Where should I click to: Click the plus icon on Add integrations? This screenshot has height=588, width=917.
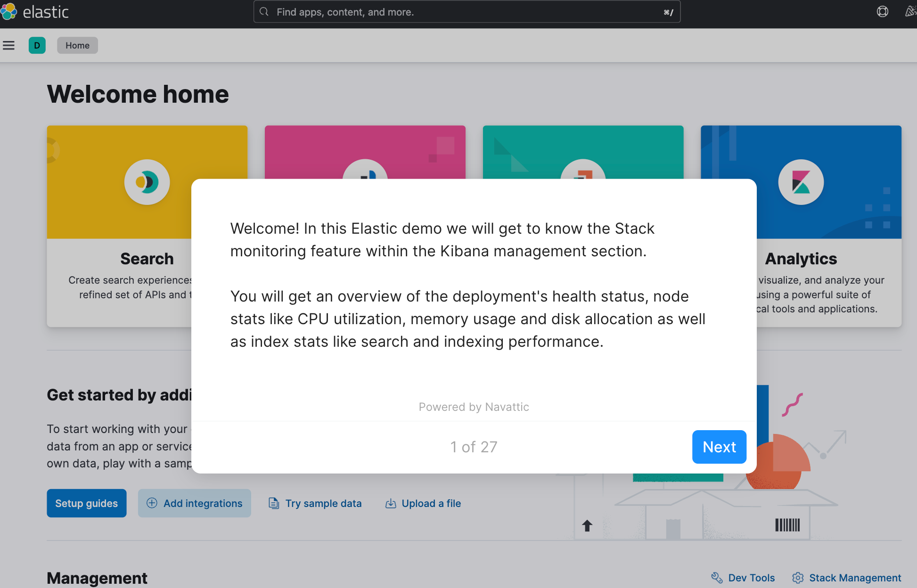tap(152, 503)
